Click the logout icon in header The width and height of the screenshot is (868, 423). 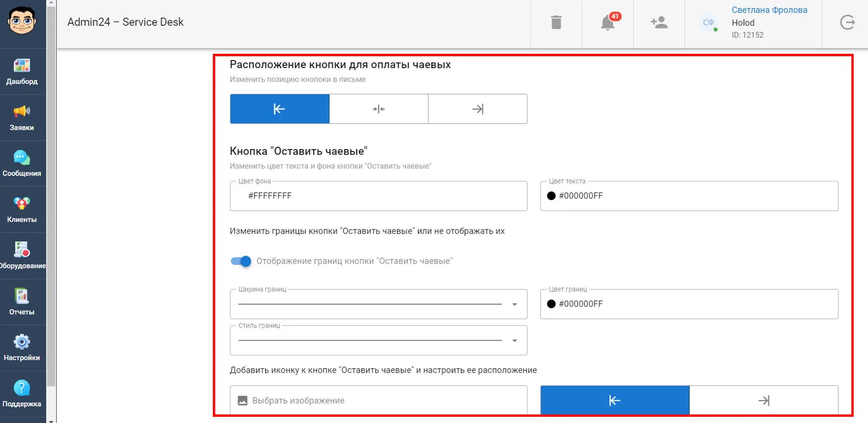click(x=847, y=22)
